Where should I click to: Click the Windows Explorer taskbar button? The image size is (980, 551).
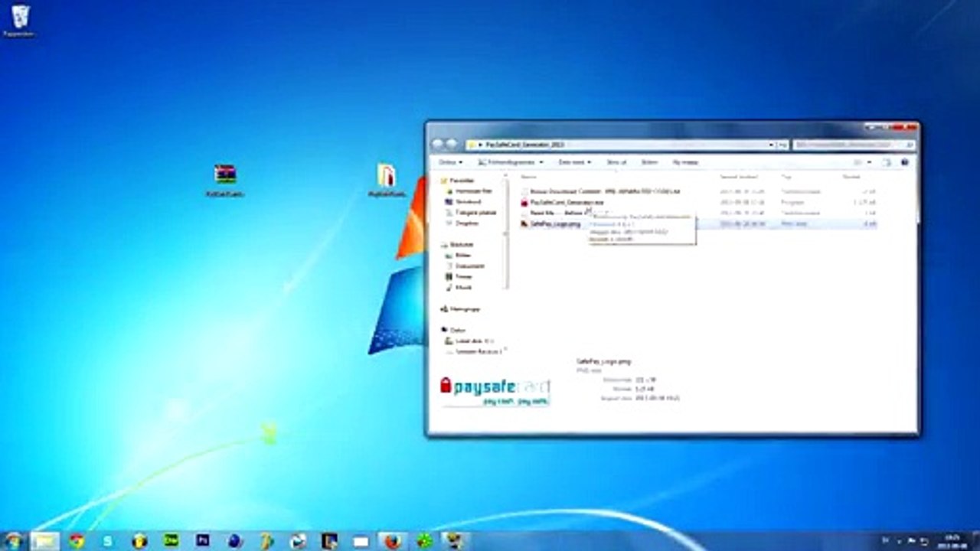pos(44,541)
